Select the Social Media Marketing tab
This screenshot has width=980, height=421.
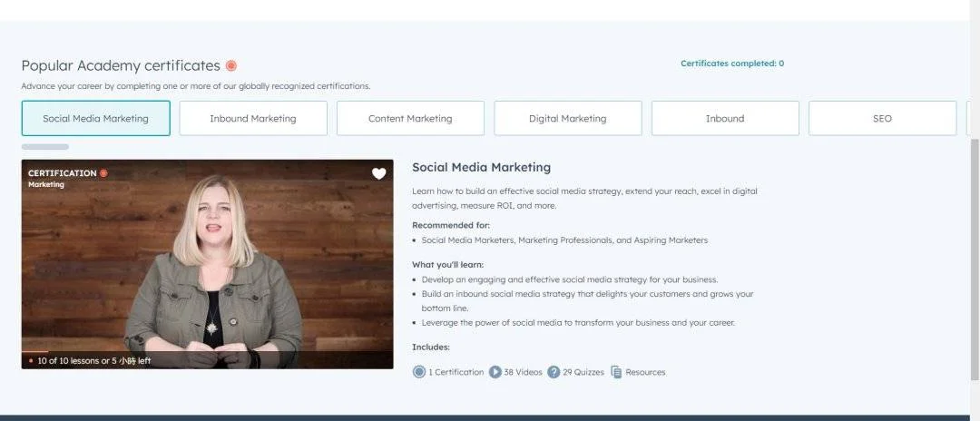tap(95, 118)
